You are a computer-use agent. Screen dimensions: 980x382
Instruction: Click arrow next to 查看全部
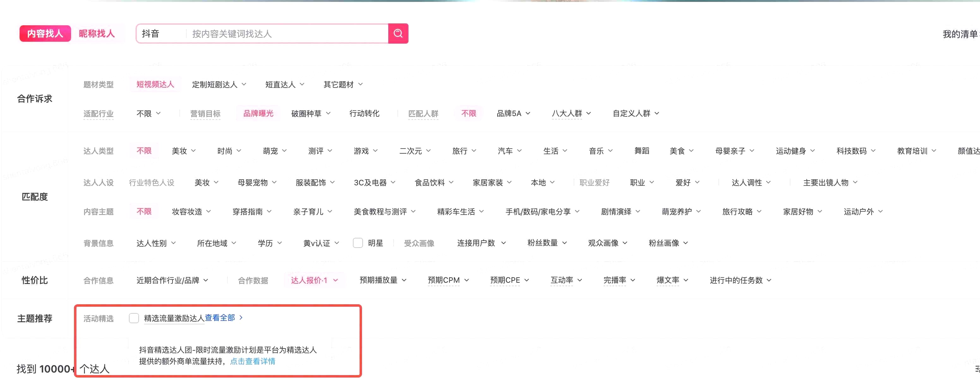click(241, 317)
